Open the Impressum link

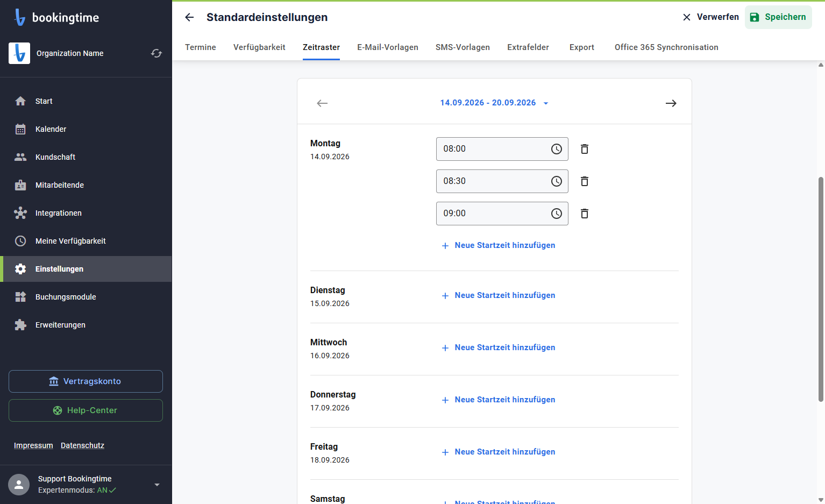click(33, 445)
